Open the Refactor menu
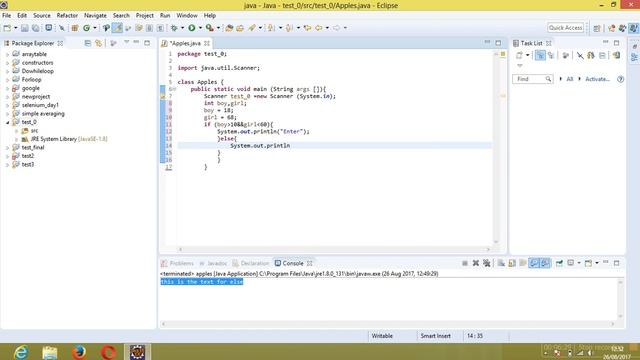640x360 pixels. click(67, 16)
